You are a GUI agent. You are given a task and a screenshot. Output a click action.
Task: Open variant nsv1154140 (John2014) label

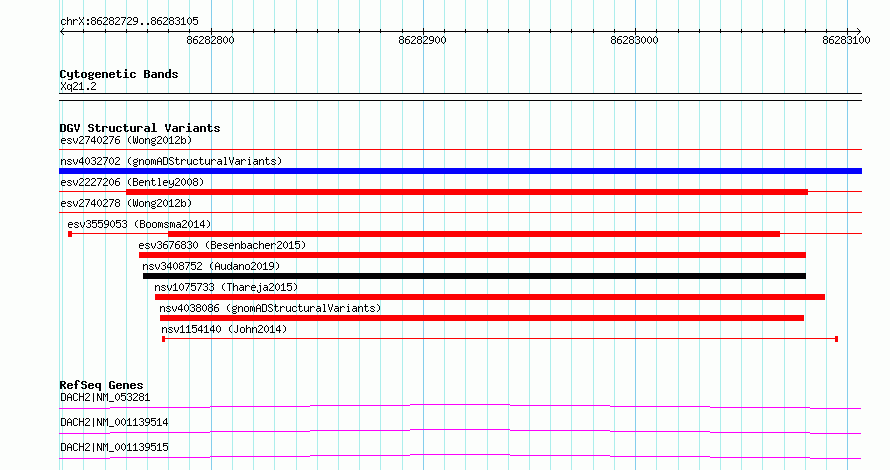coord(224,329)
